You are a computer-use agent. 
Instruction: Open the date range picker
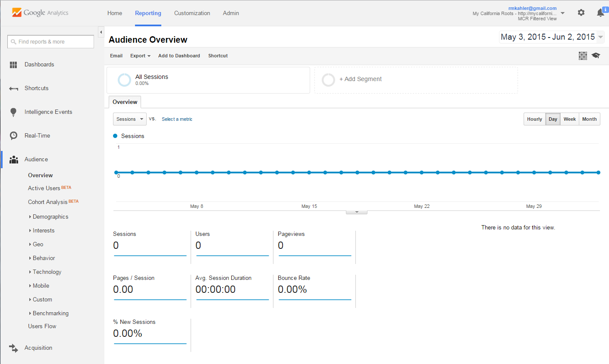point(552,37)
